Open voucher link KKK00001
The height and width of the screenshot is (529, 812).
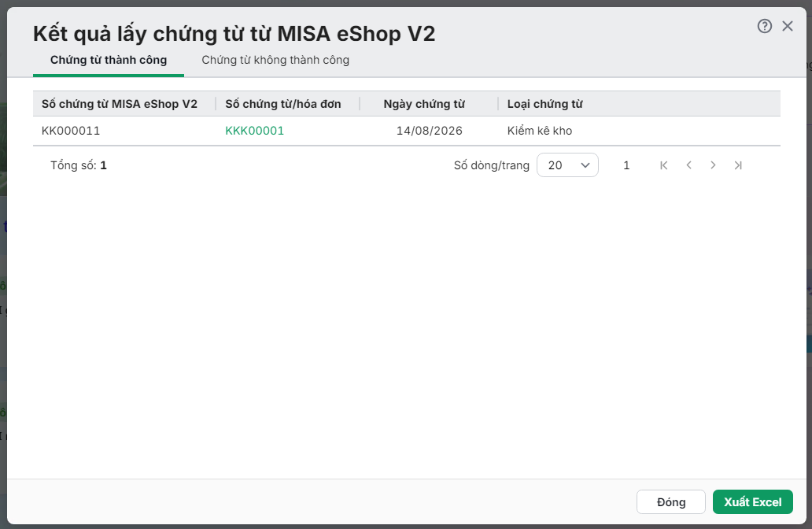coord(254,131)
